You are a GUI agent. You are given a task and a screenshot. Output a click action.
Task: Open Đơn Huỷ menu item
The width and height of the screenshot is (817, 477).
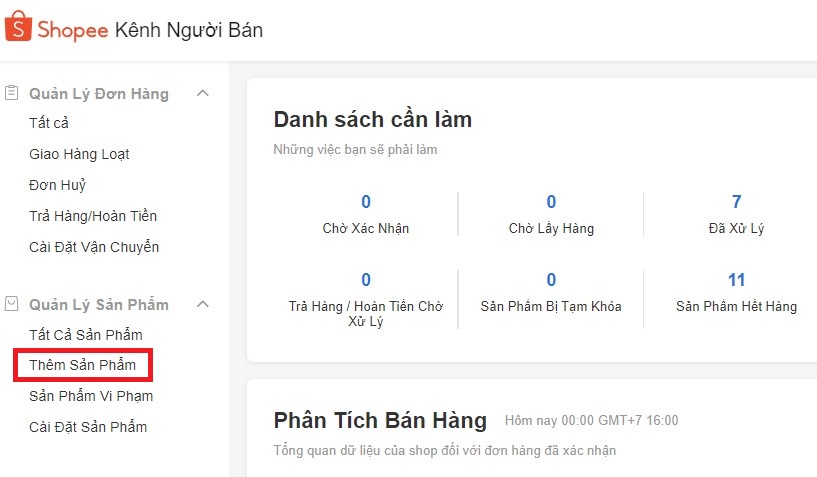pyautogui.click(x=57, y=185)
